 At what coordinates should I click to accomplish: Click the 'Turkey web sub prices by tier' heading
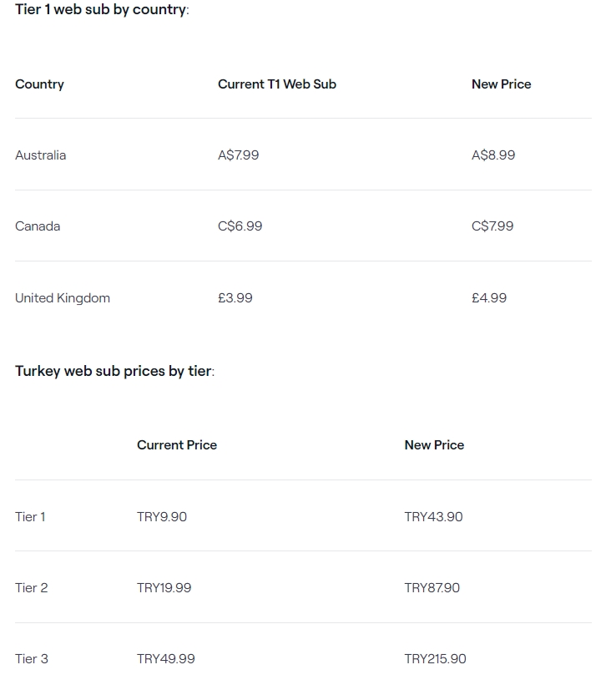point(114,371)
